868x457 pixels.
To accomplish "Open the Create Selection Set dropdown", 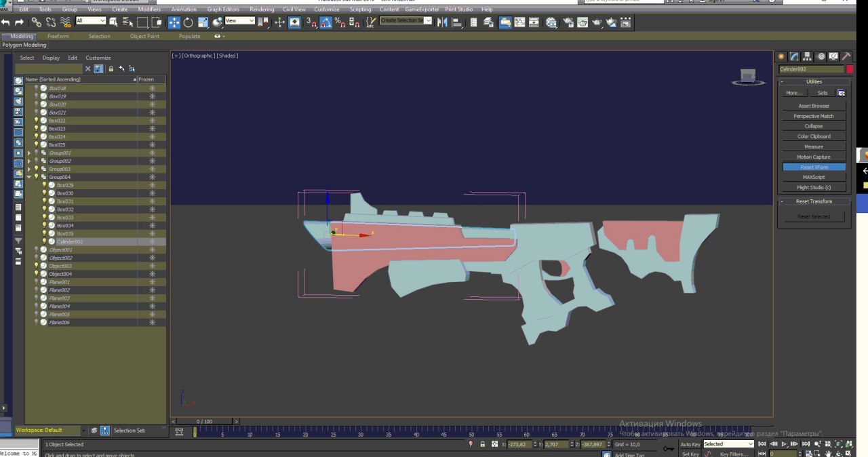I will 406,21.
